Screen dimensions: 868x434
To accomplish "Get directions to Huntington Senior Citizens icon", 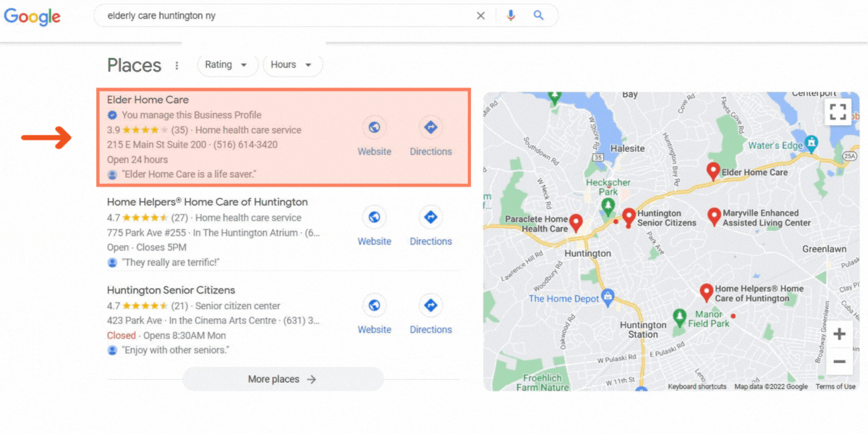I will click(x=430, y=305).
